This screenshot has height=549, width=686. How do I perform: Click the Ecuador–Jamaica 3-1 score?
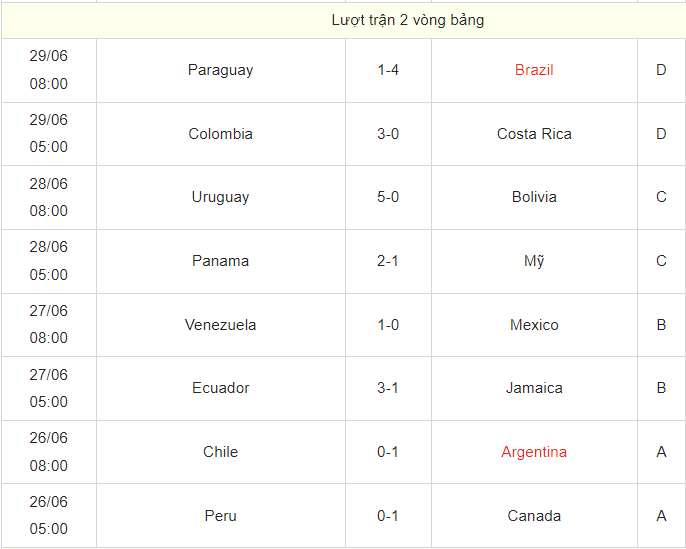(388, 388)
